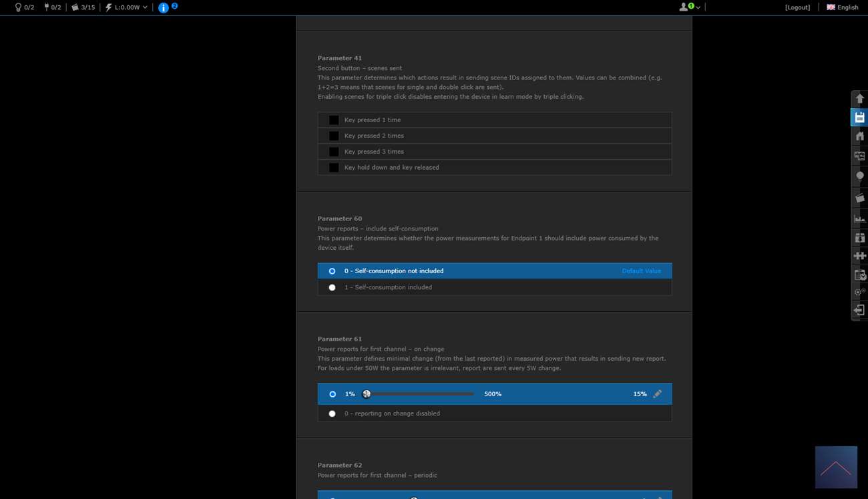Click the Logout link
The image size is (868, 499).
(x=797, y=7)
